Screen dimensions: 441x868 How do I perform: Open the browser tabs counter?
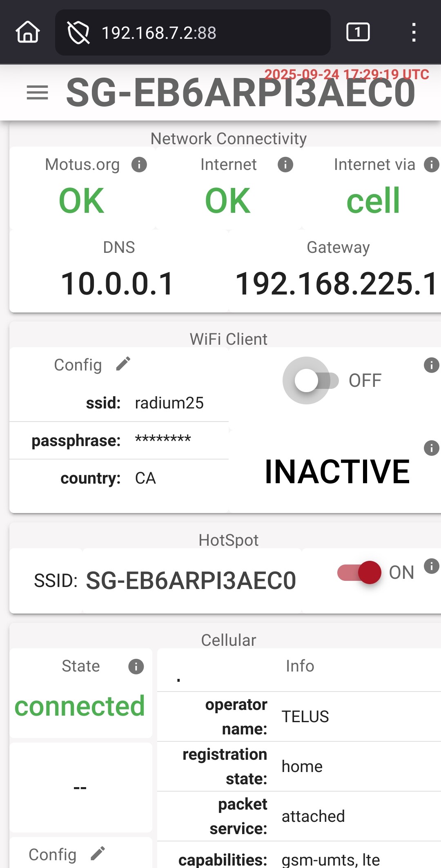358,32
